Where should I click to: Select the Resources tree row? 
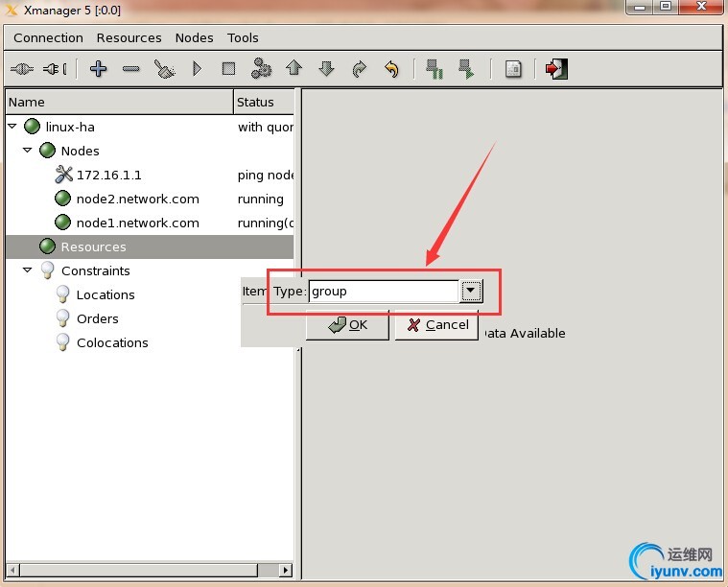pos(150,247)
